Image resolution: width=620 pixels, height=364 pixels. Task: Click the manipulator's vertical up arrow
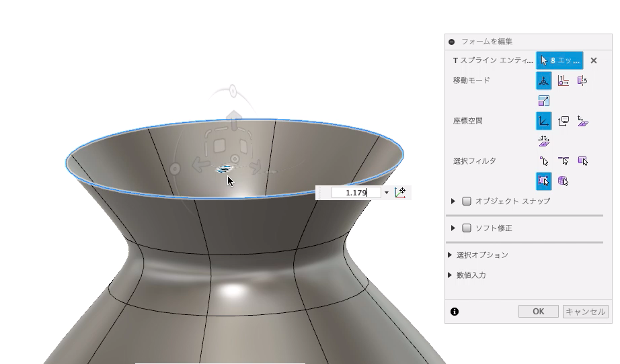pyautogui.click(x=234, y=120)
